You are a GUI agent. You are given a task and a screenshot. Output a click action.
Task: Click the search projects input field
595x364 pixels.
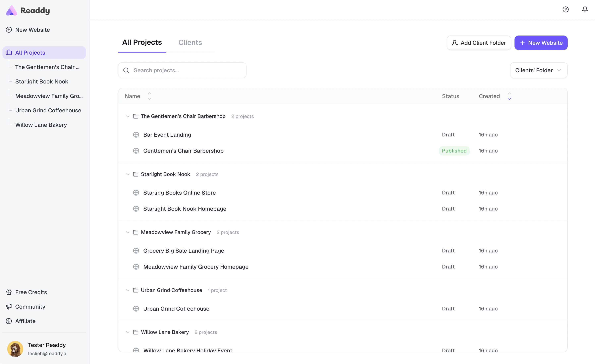pyautogui.click(x=183, y=70)
